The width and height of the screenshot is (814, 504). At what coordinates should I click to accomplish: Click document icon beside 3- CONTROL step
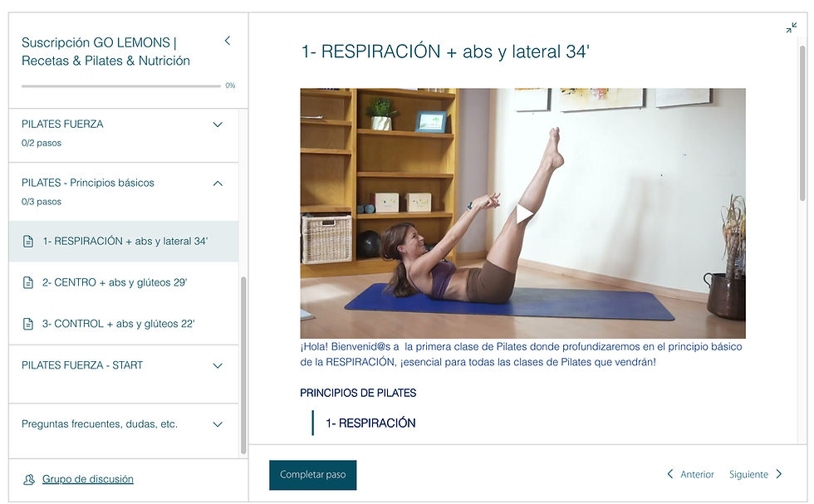tap(28, 324)
